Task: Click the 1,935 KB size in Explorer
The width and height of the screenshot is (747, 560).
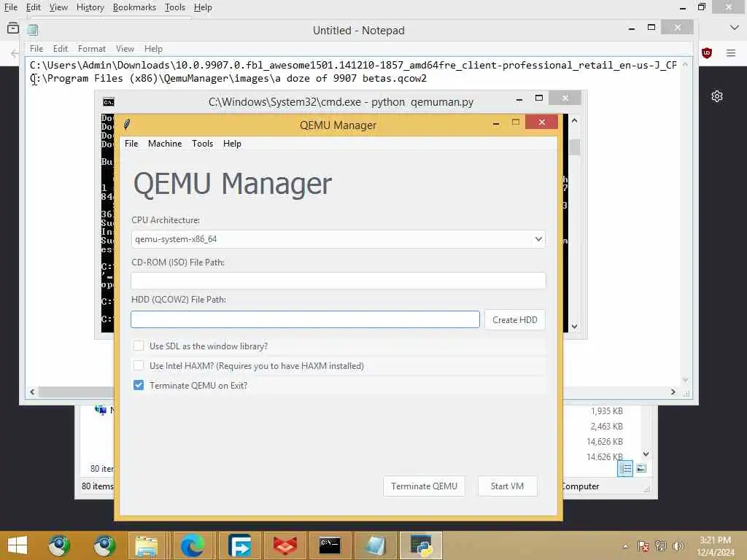Action: point(606,411)
